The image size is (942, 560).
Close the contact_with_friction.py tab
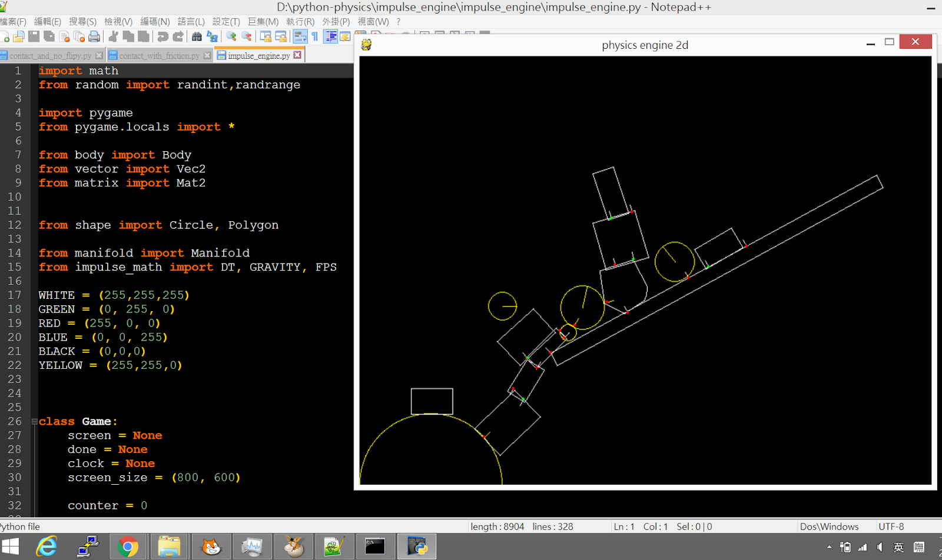(207, 55)
